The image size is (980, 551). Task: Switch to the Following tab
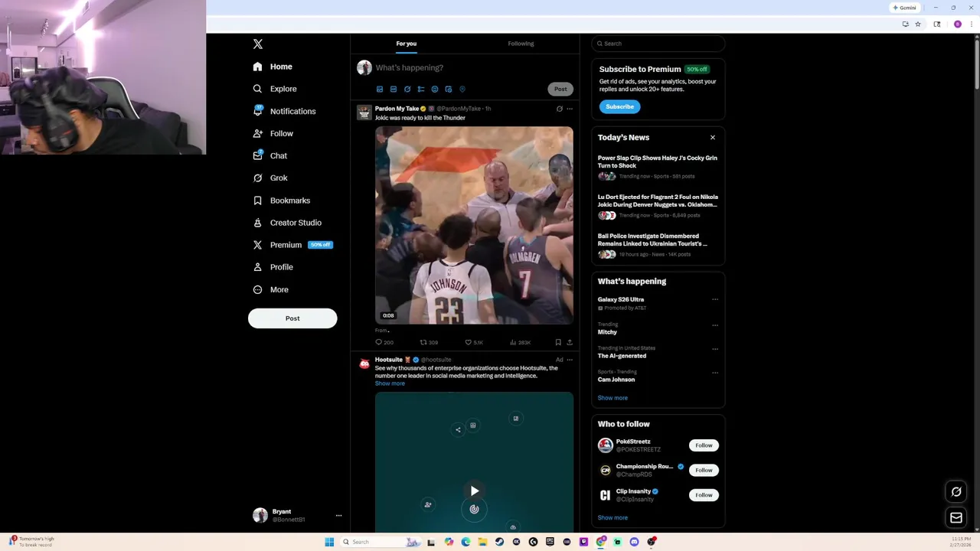click(x=521, y=44)
